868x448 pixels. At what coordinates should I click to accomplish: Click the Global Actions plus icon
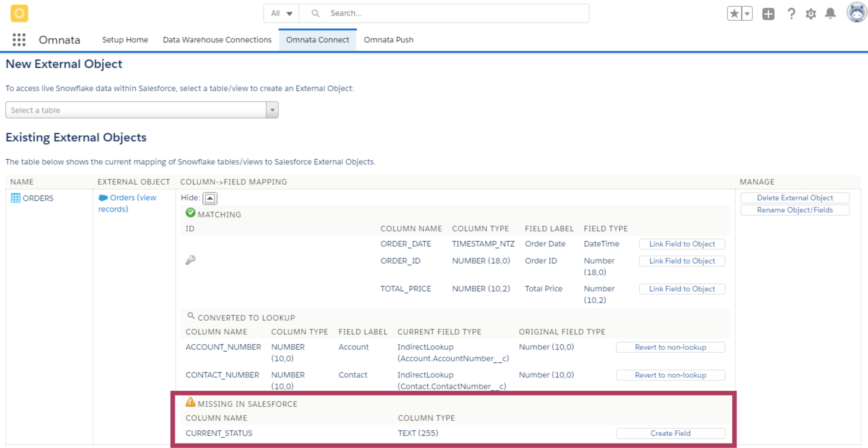pyautogui.click(x=768, y=14)
